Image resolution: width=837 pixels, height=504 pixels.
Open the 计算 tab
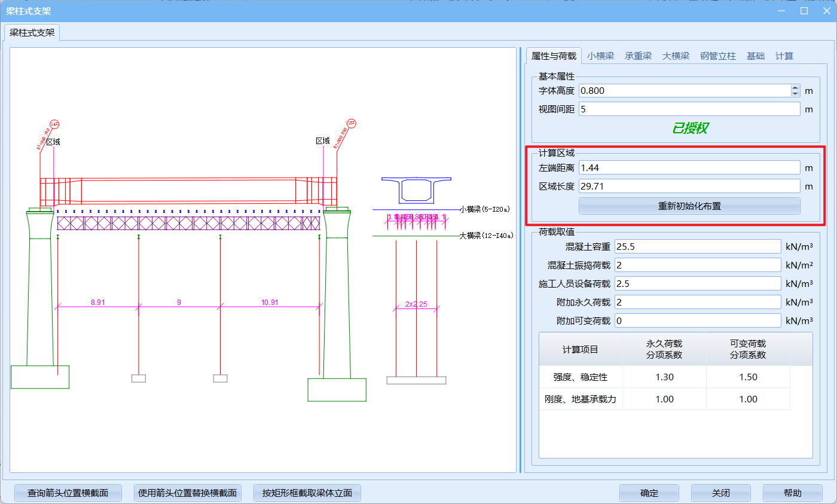pos(784,56)
